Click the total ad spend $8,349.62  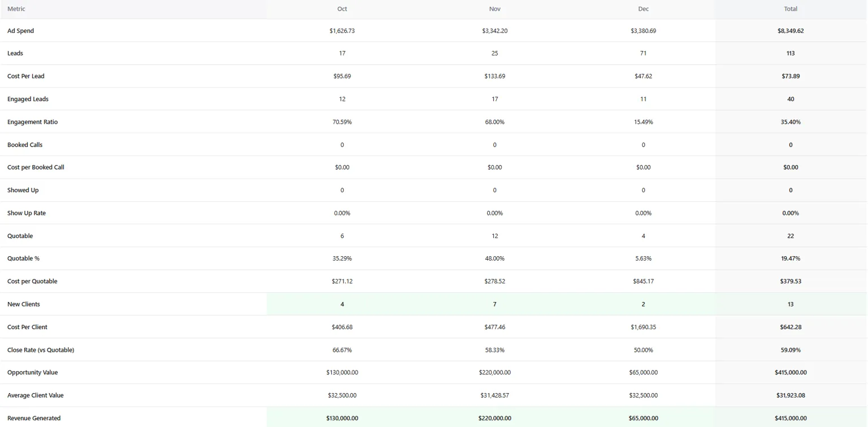[x=791, y=31]
